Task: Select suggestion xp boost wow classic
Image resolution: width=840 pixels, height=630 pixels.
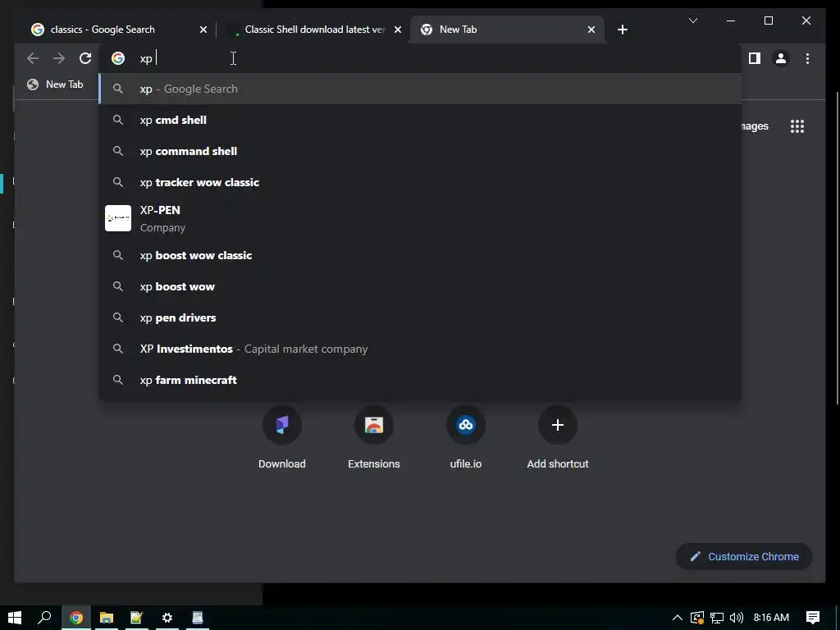Action: point(420,256)
